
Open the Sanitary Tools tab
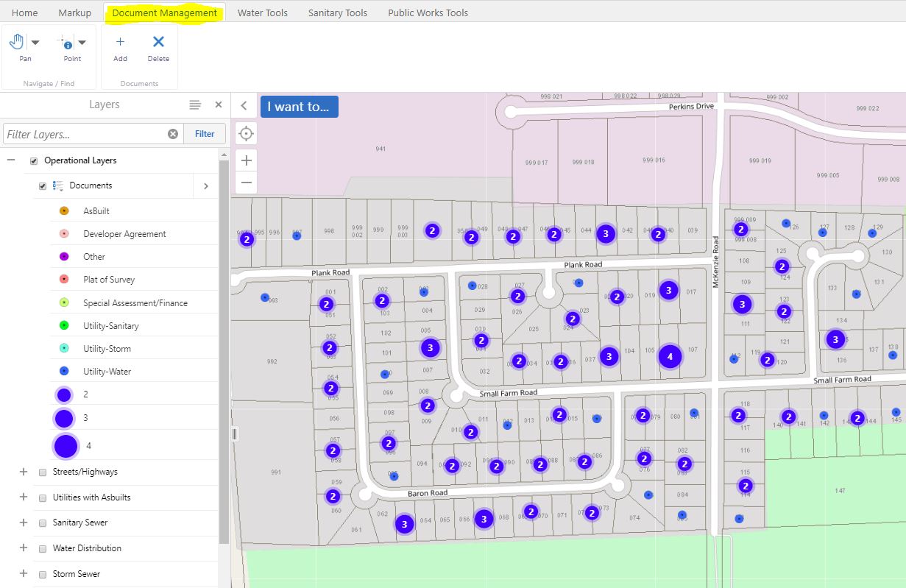[338, 13]
